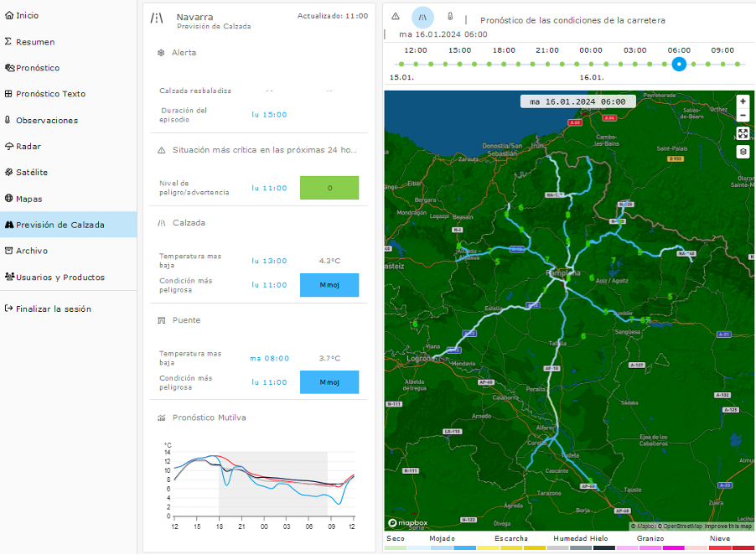Select the 09:00 point on the timeline
The width and height of the screenshot is (756, 555).
[x=722, y=64]
